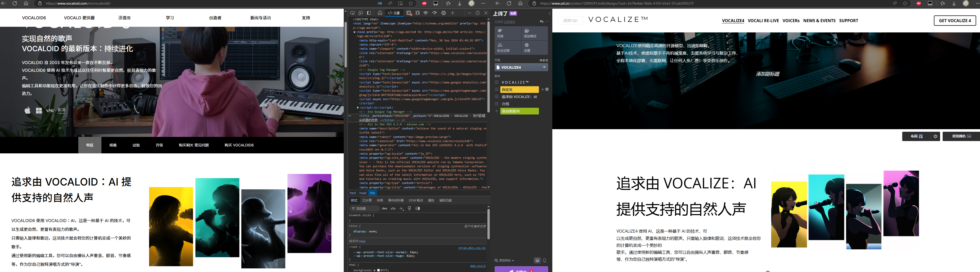980x272 pixels.
Task: Favorite the vocaloid.com page with star icon
Action: click(411, 3)
